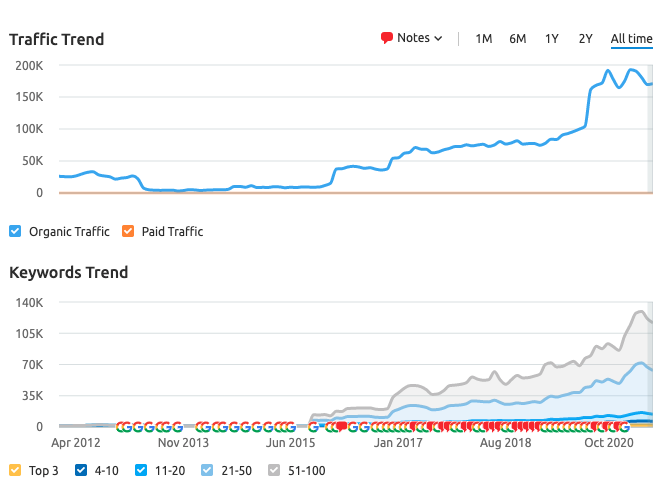Click the 140K keywords axis label

click(x=29, y=302)
